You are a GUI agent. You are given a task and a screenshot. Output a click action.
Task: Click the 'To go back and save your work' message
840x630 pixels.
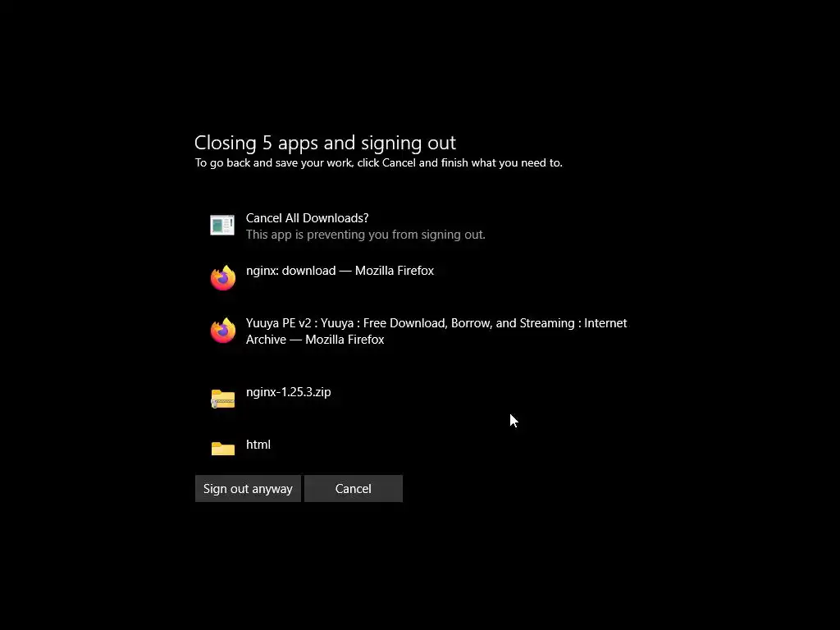coord(379,163)
